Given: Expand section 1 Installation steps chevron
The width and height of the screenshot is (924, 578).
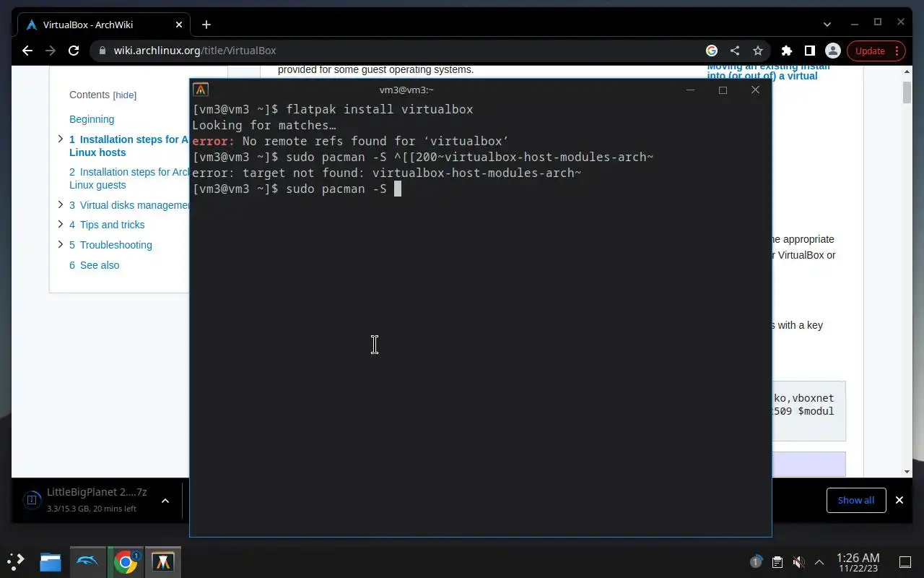Looking at the screenshot, I should pyautogui.click(x=61, y=139).
